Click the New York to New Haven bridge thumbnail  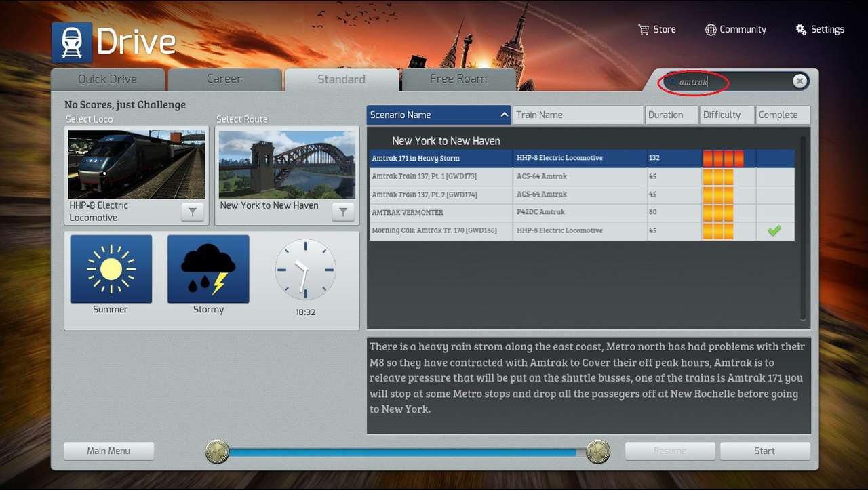point(287,165)
